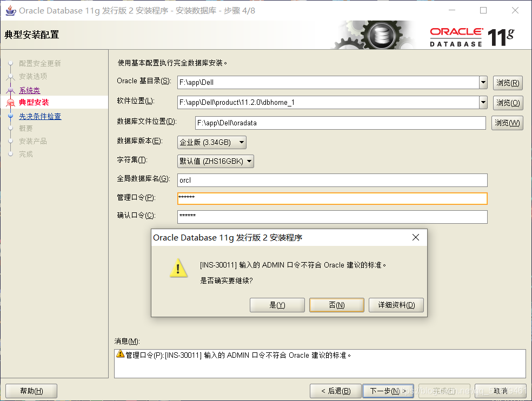Open 详细资料(D) for the warning
532x401 pixels.
point(396,305)
